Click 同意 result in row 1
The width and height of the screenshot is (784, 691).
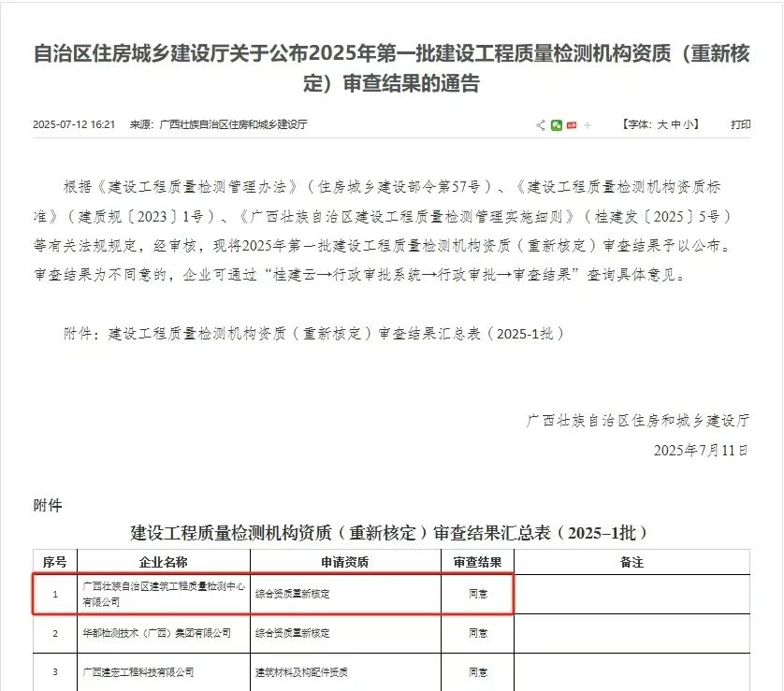coord(478,594)
